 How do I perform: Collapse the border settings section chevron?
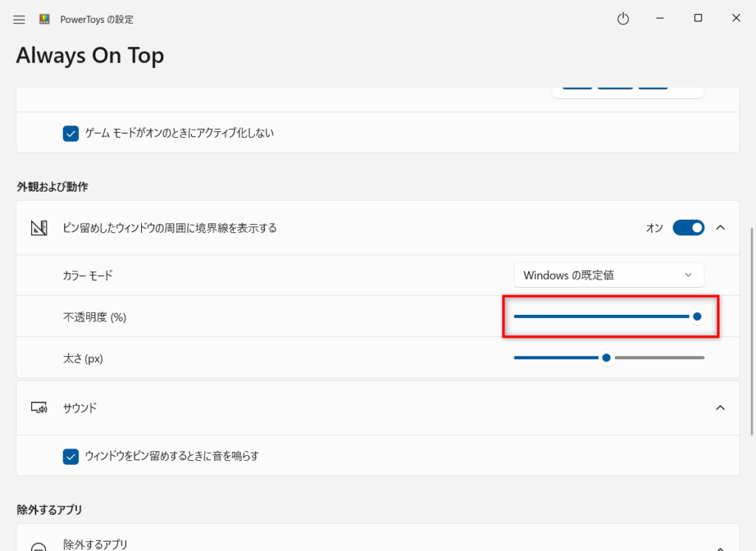[721, 228]
